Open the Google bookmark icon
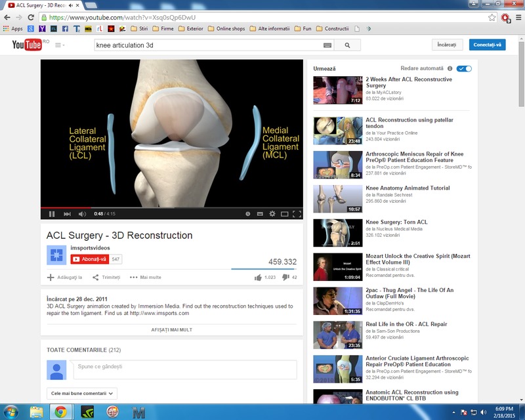 tap(31, 29)
